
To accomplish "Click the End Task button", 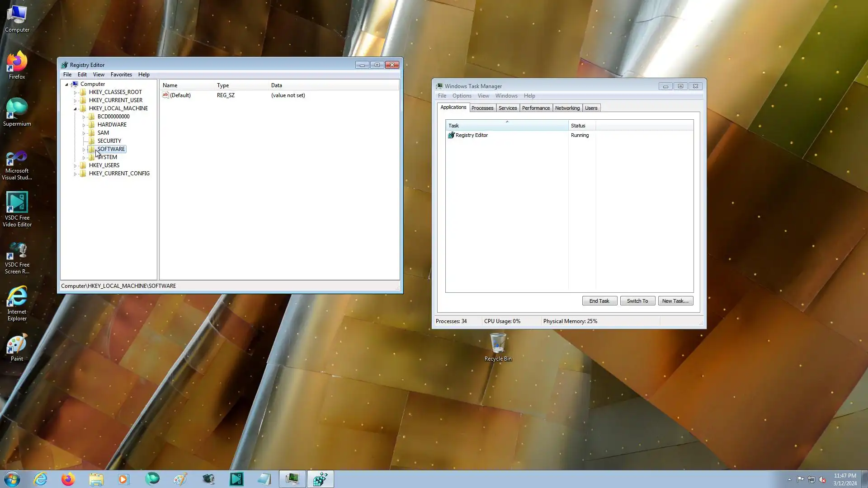I will [x=599, y=301].
